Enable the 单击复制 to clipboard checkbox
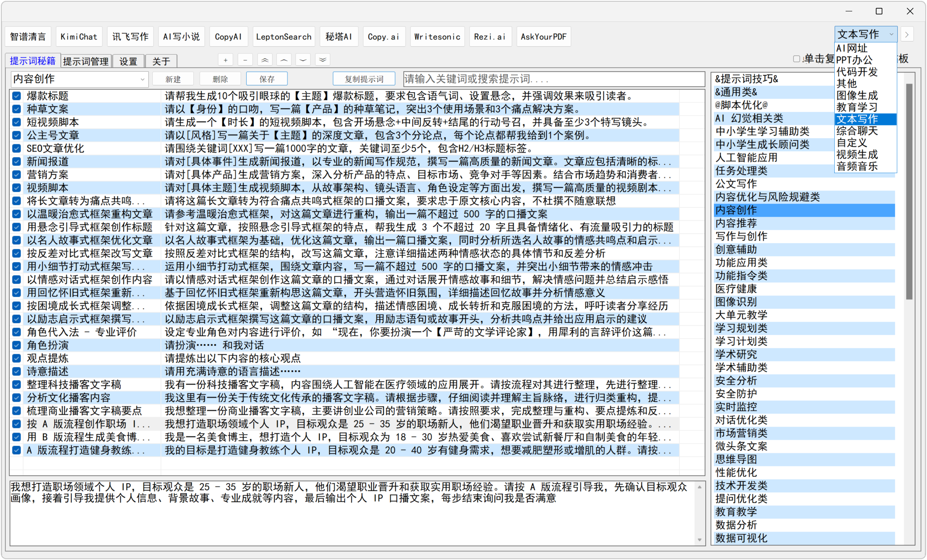 [797, 59]
